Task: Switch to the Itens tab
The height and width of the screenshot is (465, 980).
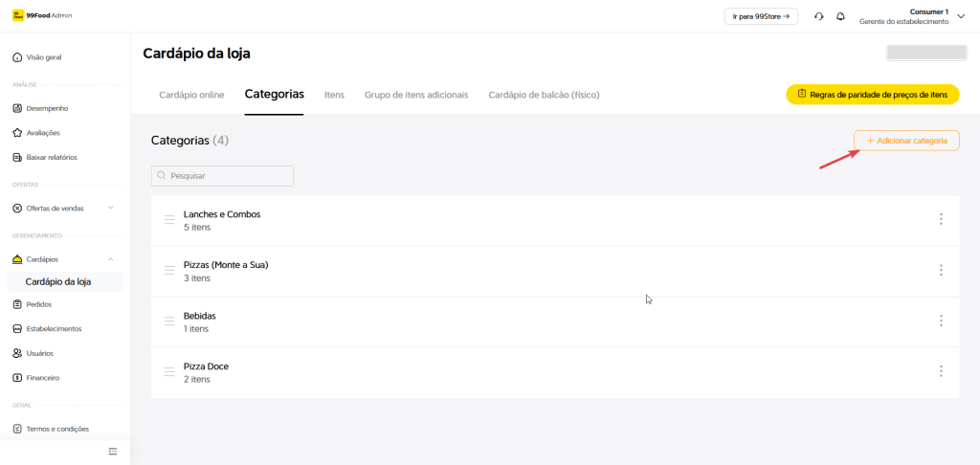Action: tap(334, 95)
